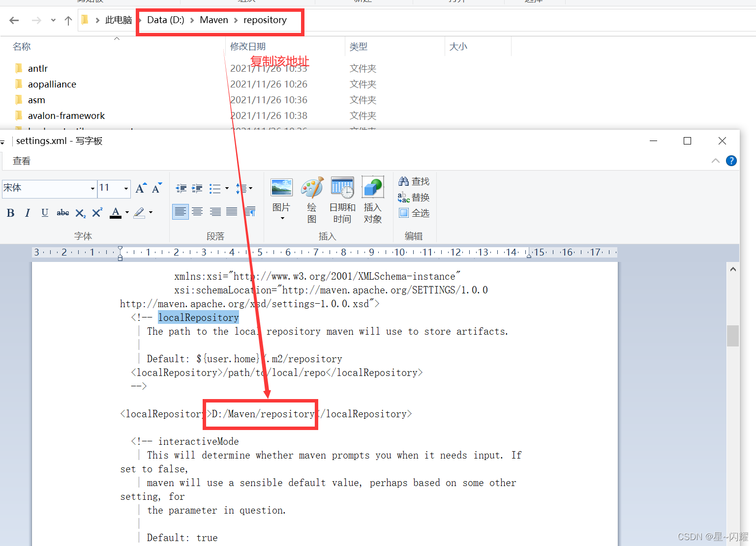Open the highlight color dropdown arrow

(x=151, y=213)
